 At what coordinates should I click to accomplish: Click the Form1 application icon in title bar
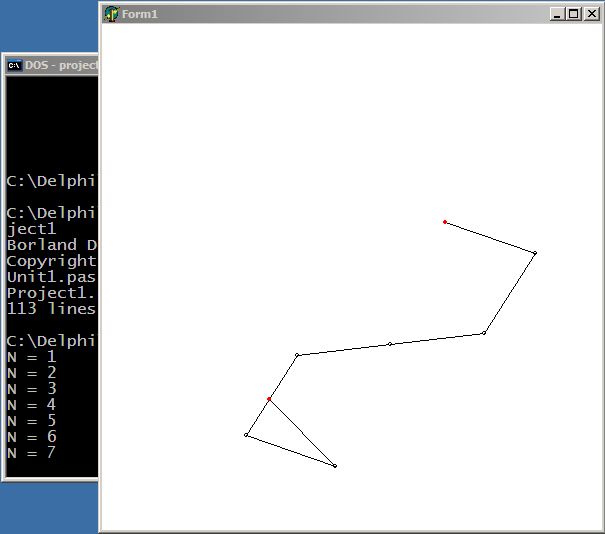[111, 14]
